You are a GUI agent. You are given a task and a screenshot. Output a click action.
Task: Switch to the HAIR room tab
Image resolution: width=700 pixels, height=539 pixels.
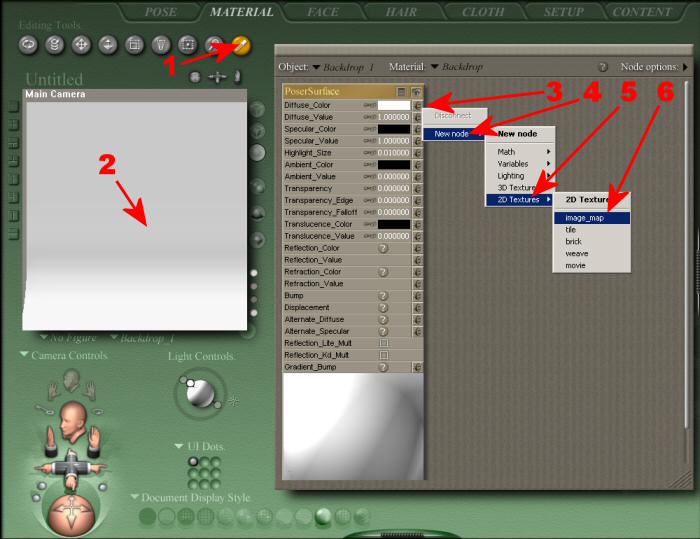point(401,12)
